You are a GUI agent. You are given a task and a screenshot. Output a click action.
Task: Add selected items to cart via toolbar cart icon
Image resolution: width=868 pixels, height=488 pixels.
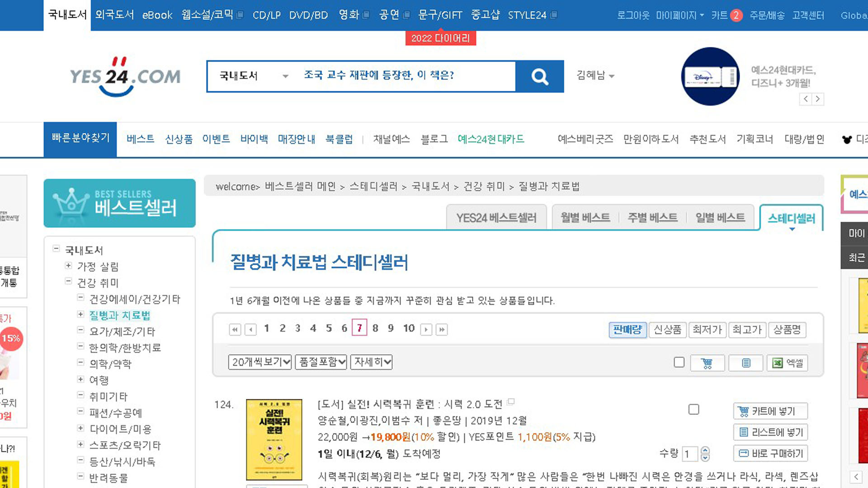707,363
